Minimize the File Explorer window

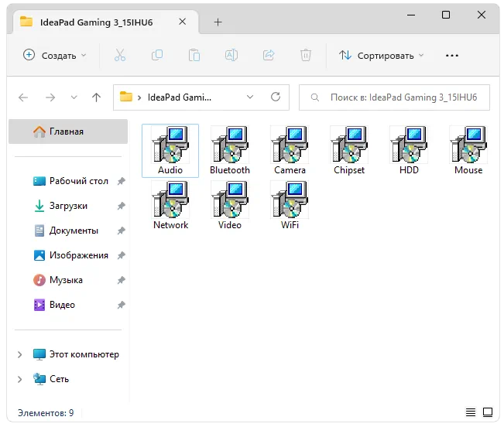(x=411, y=15)
